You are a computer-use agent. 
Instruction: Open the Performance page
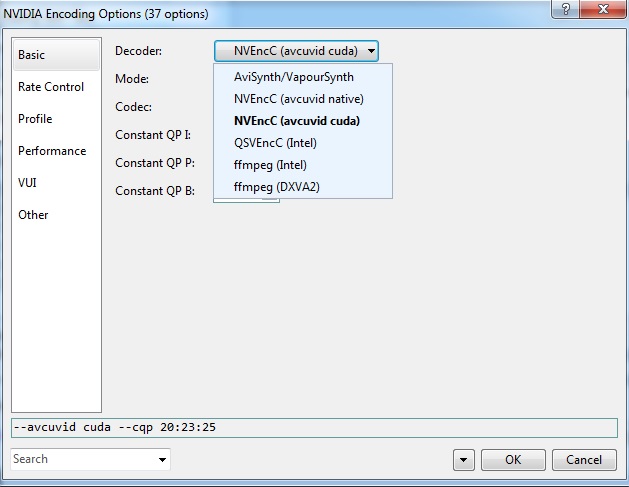(x=56, y=151)
